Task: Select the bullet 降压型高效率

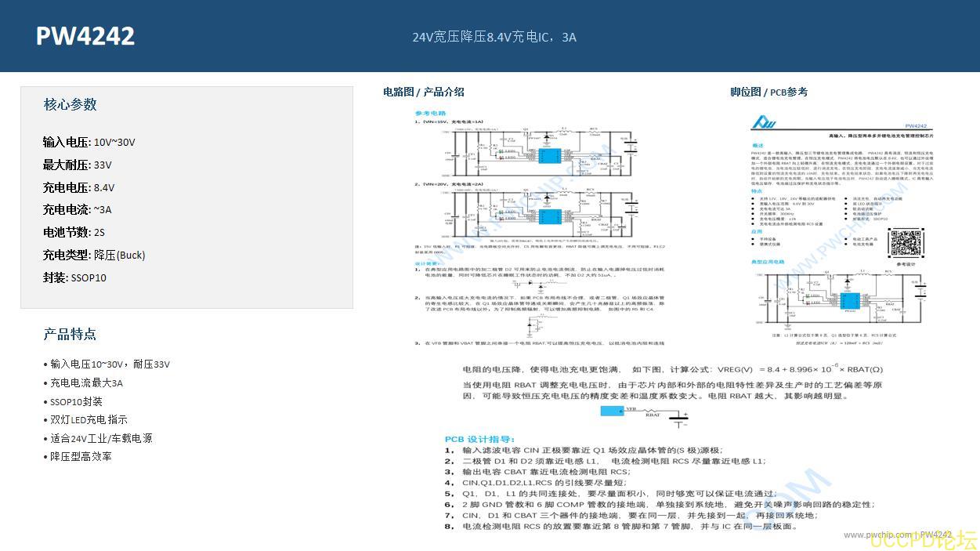Action: tap(78, 456)
